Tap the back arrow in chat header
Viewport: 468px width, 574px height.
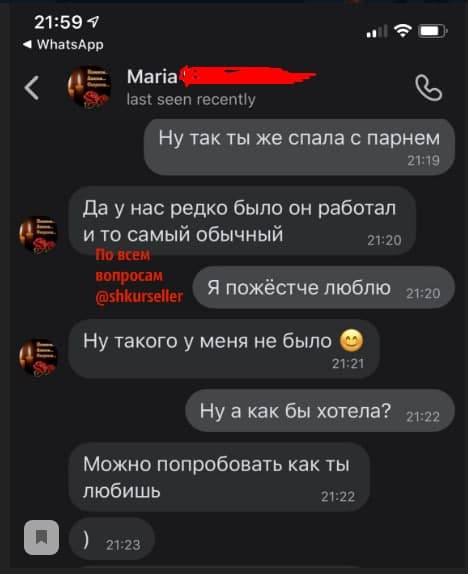coord(31,88)
